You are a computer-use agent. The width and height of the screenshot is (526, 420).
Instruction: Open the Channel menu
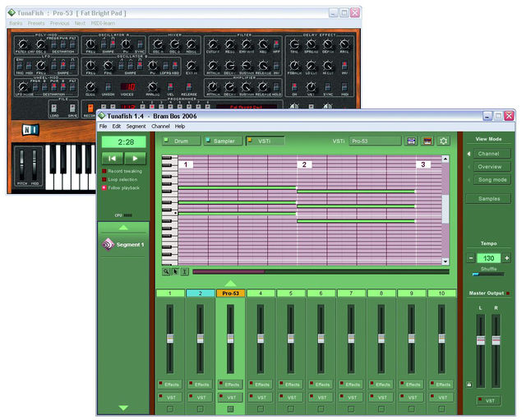[x=160, y=127]
